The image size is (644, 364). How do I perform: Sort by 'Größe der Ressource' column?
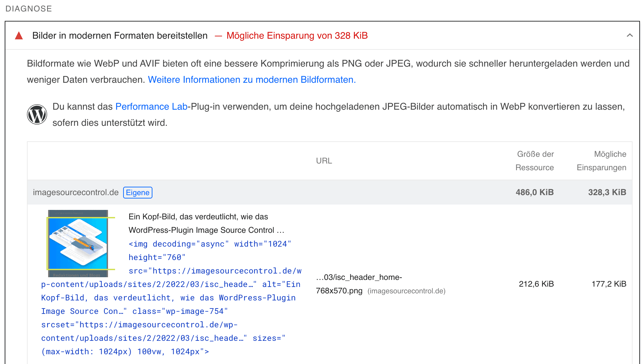pyautogui.click(x=535, y=161)
